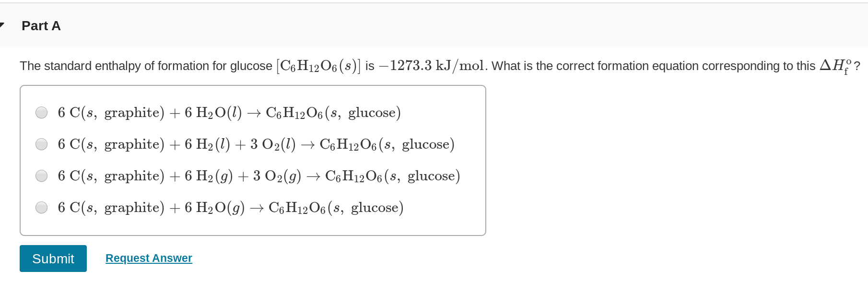Select the radio button for the H2O(l) equation
This screenshot has height=306, width=868.
(x=41, y=113)
